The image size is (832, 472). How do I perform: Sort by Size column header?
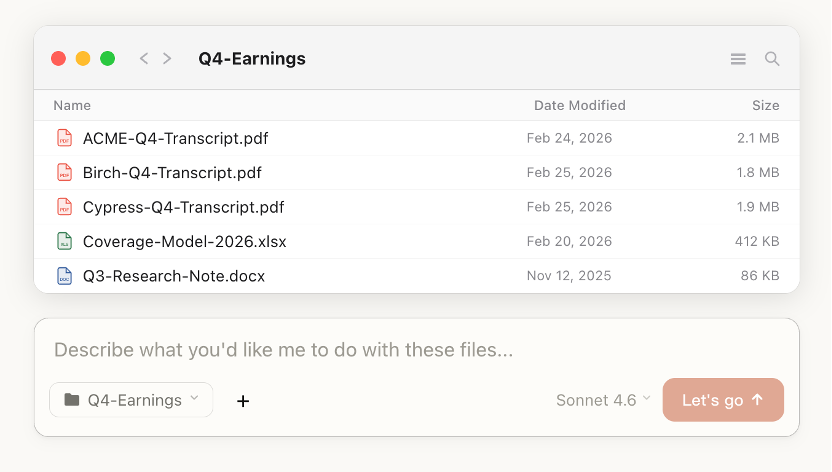tap(765, 105)
